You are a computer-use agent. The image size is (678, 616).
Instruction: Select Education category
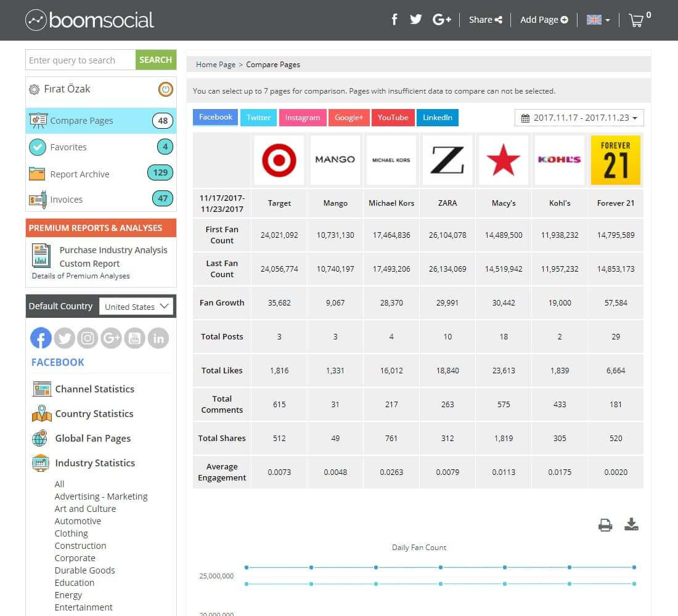pos(75,583)
